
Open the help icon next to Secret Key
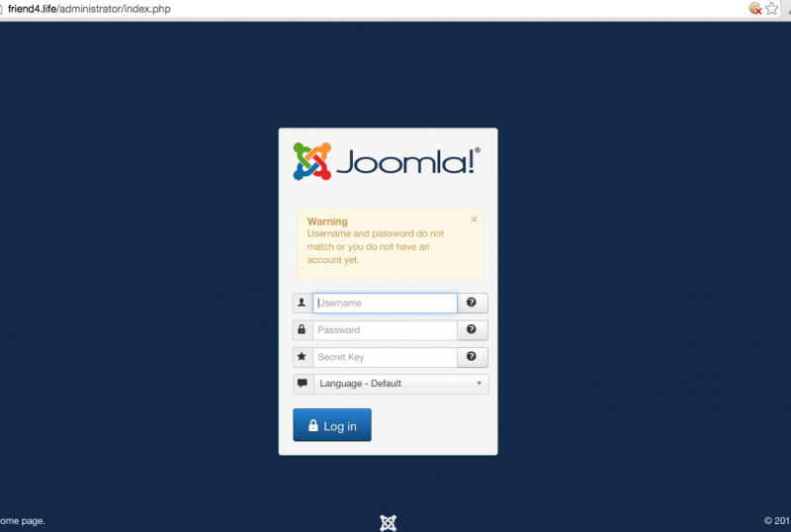point(472,357)
